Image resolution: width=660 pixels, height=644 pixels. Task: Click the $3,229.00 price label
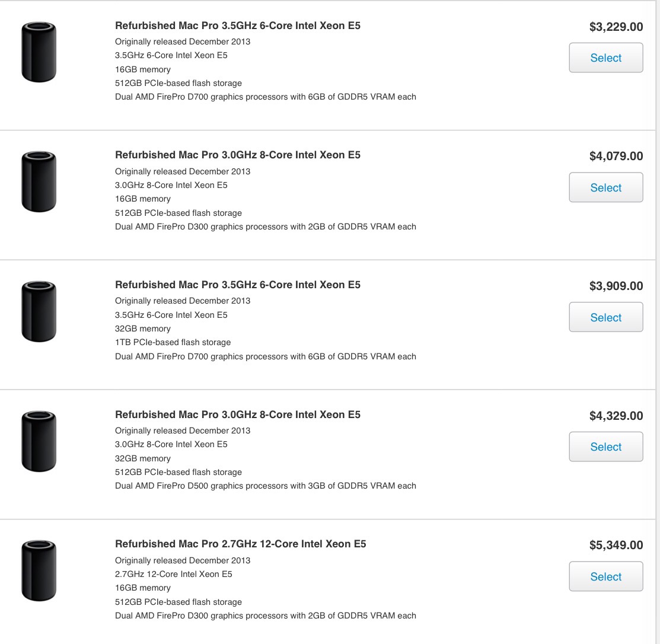tap(616, 27)
